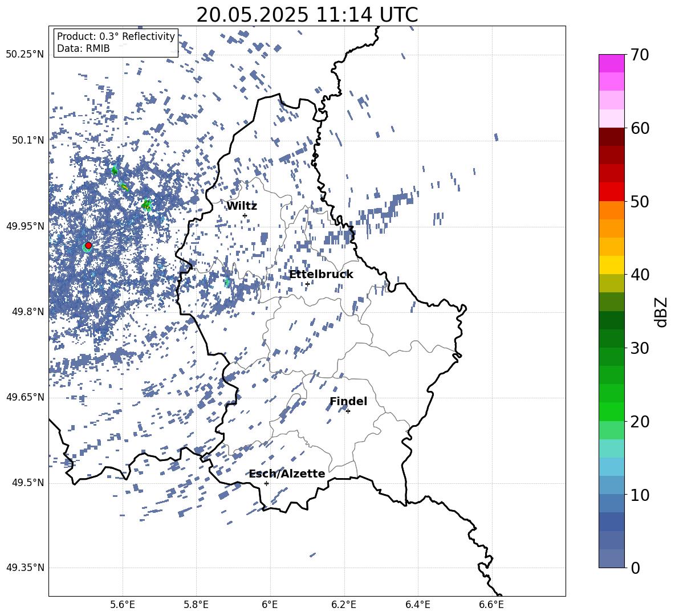Image resolution: width=675 pixels, height=616 pixels.
Task: Click the 20 colorbar tick label
Action: (x=640, y=421)
